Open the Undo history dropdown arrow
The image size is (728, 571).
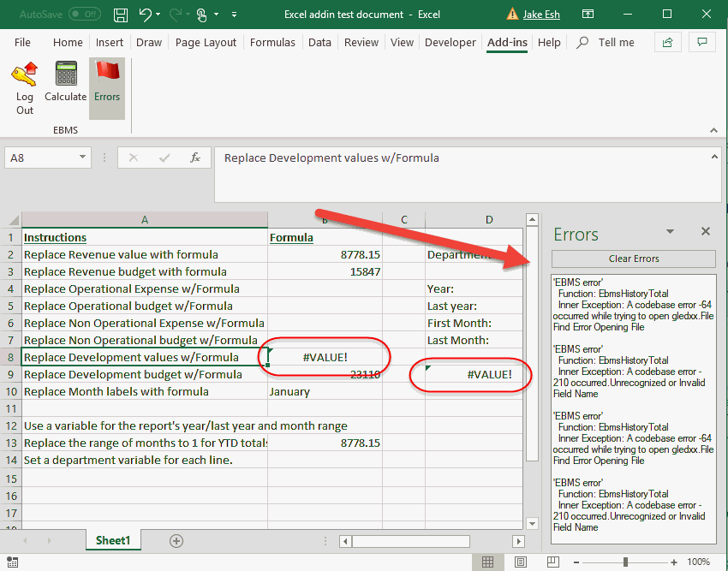(x=158, y=15)
